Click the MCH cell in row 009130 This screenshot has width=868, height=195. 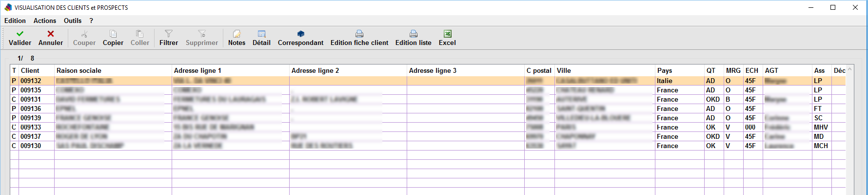[x=822, y=146]
